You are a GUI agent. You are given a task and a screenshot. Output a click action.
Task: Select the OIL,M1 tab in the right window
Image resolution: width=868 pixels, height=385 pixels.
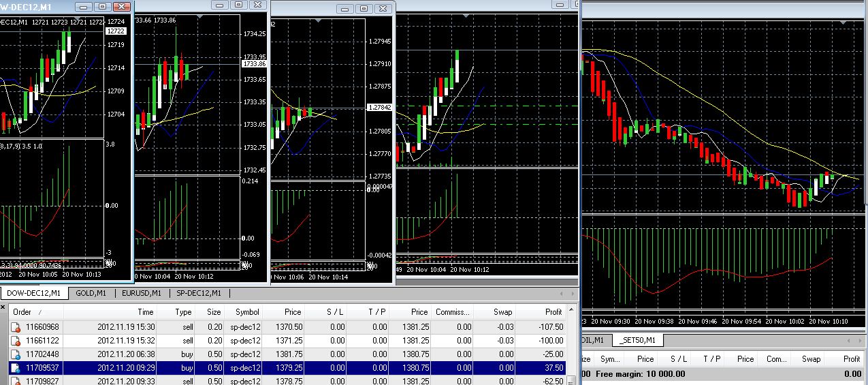pos(594,340)
